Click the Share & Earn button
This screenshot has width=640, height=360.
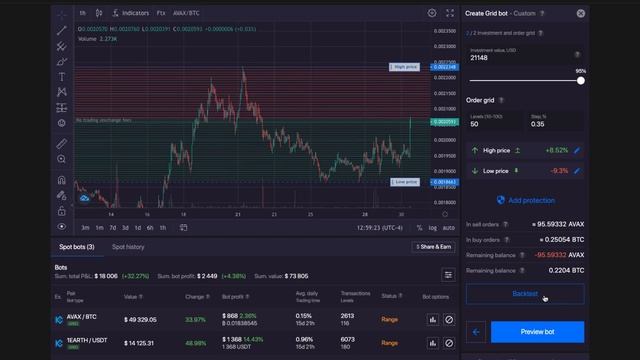click(433, 247)
